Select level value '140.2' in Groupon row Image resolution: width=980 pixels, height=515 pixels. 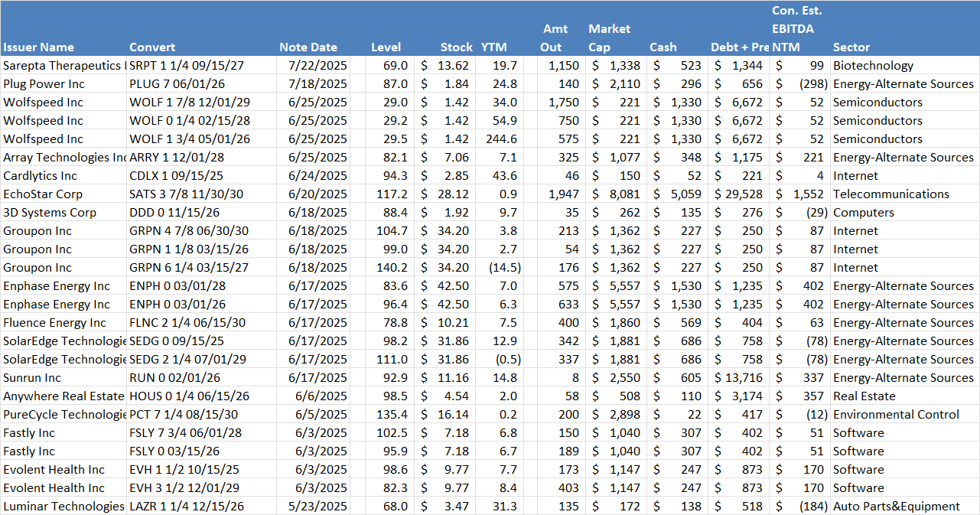click(393, 268)
